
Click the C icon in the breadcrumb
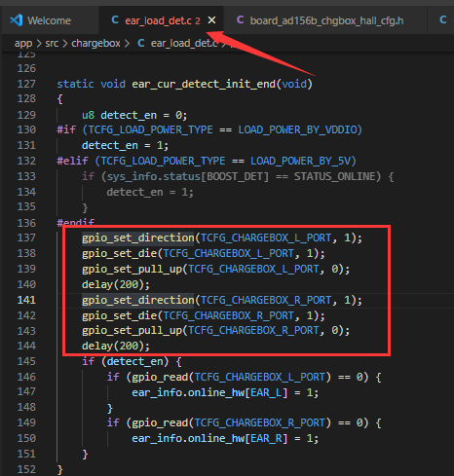141,43
